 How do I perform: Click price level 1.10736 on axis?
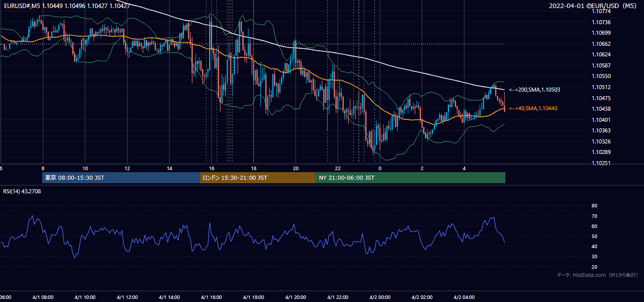[600, 22]
